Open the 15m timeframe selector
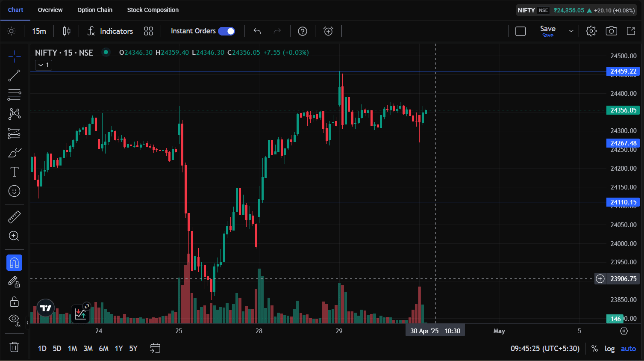 click(x=39, y=31)
